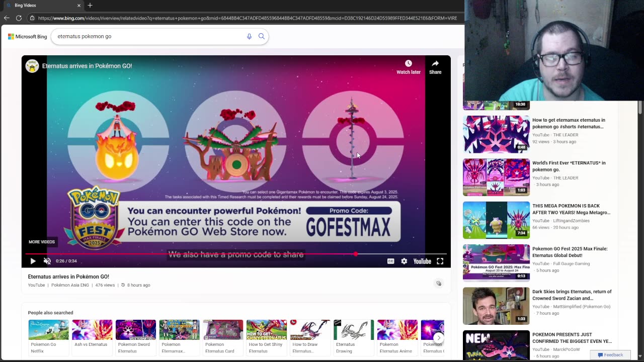Play the Eternatus video
The height and width of the screenshot is (362, 644).
tap(33, 261)
